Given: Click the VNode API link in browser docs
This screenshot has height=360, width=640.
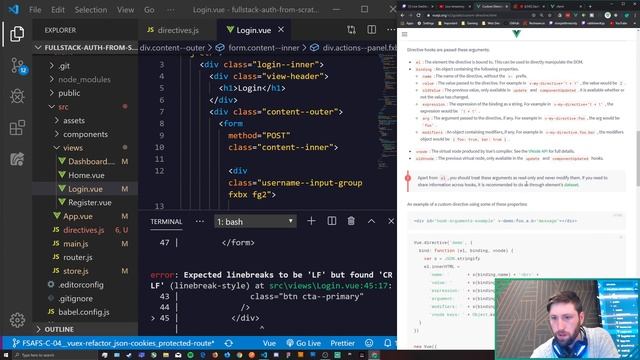Looking at the screenshot, I should click(538, 151).
